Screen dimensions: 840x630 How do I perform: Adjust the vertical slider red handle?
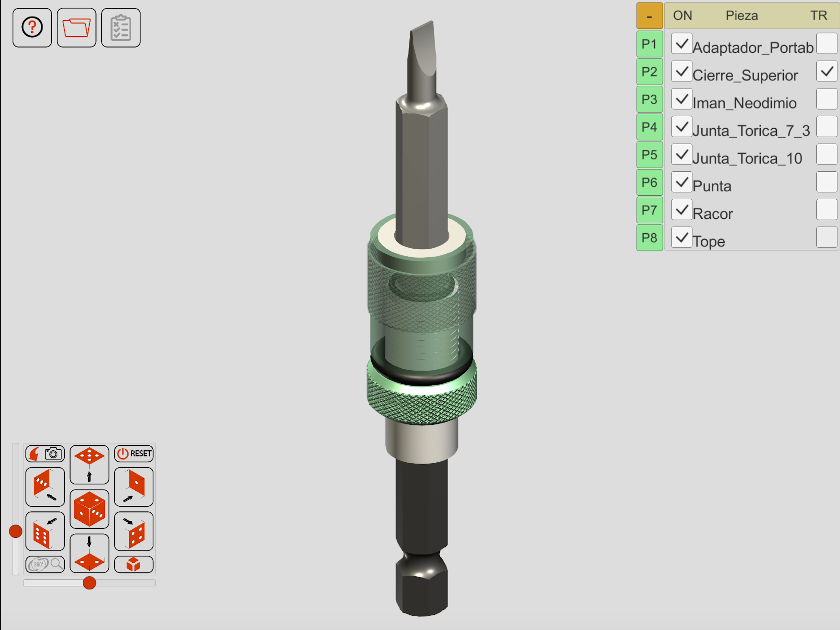click(16, 531)
